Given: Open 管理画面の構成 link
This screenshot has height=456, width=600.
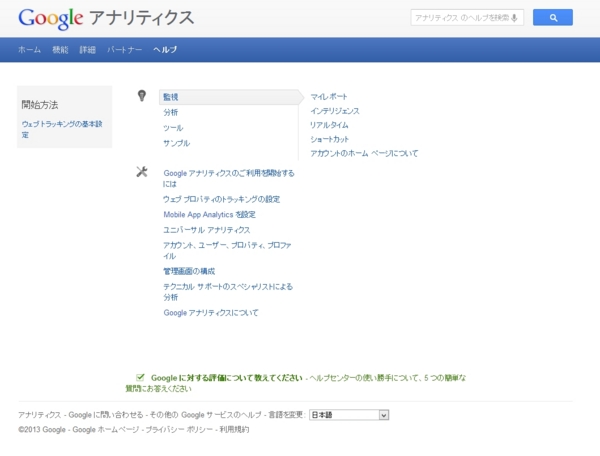Looking at the screenshot, I should 189,271.
